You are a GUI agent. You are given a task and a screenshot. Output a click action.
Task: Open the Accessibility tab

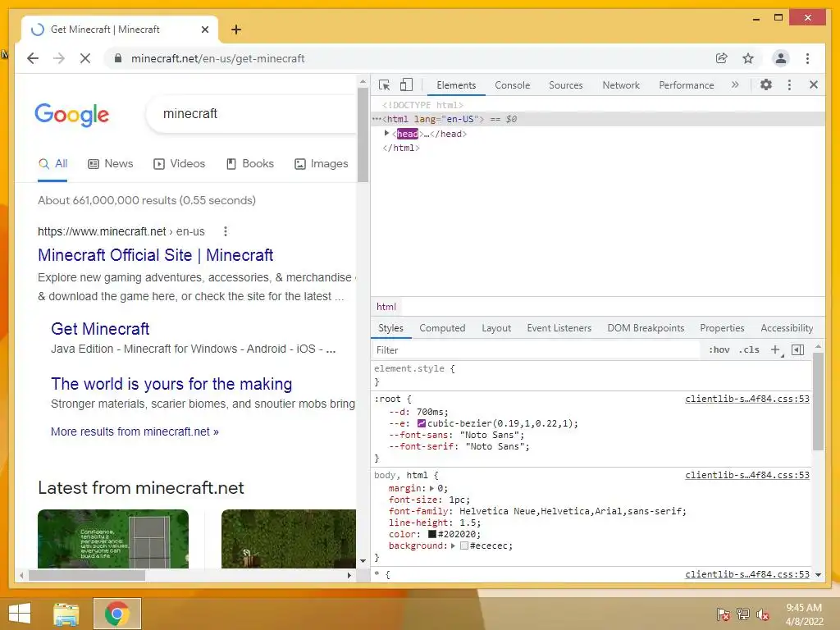[787, 328]
